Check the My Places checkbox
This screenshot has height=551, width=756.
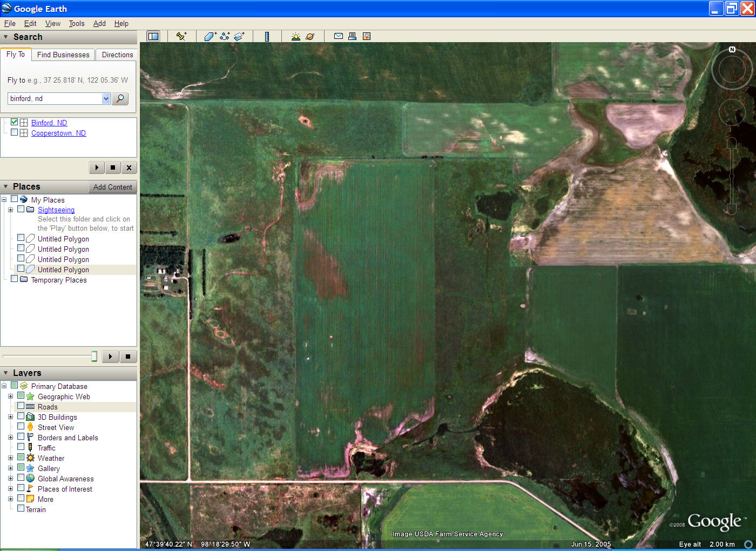15,199
